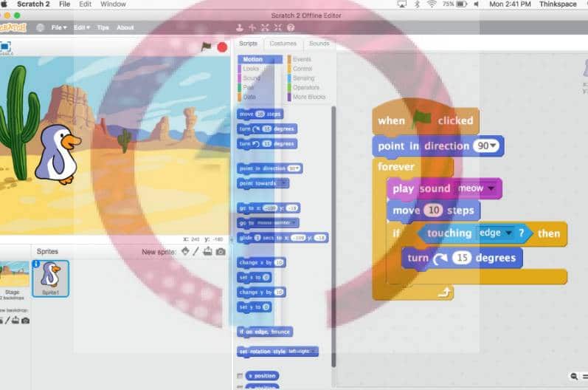This screenshot has width=588, height=390.
Task: Click the Tips link in the Scratch toolbar
Action: point(103,28)
